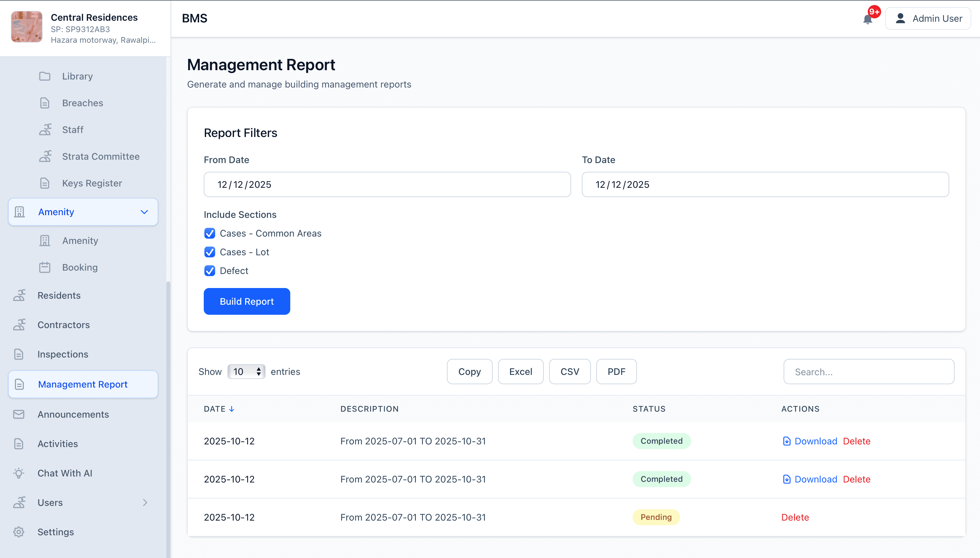Image resolution: width=980 pixels, height=558 pixels.
Task: Focus the table Search box
Action: coord(868,371)
